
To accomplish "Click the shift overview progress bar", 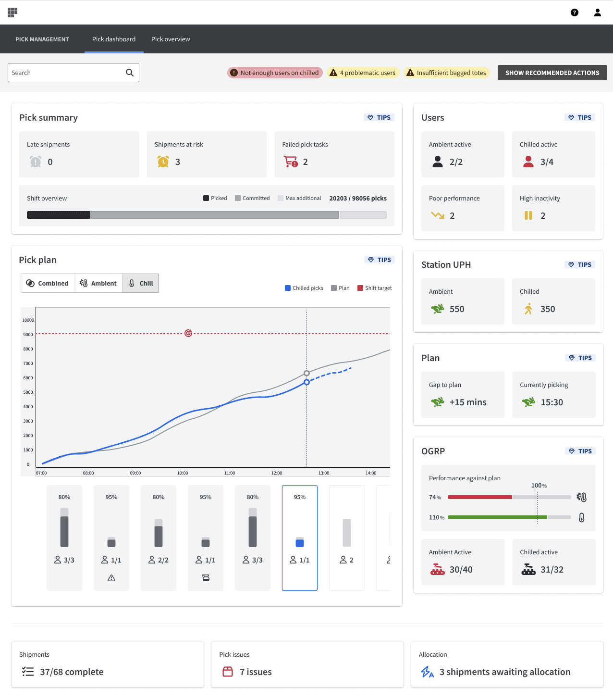I will tap(207, 215).
